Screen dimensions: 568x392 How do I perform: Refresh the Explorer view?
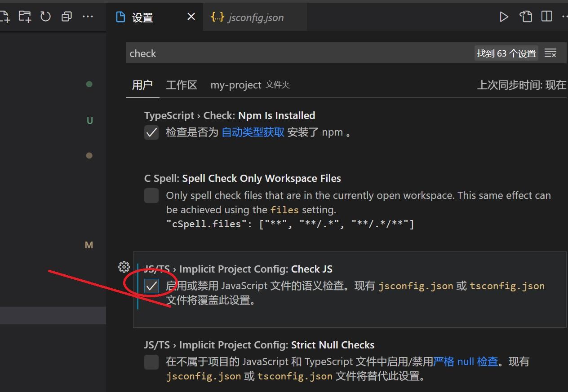(x=45, y=16)
